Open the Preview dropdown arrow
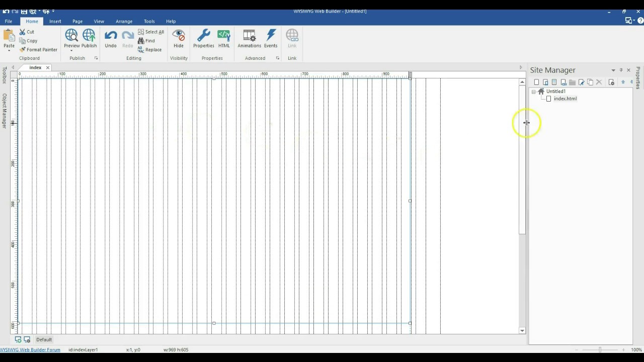The image size is (644, 362). click(x=71, y=51)
